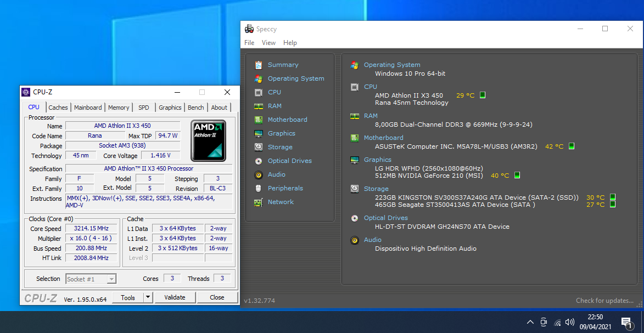Open the Optical Drives summary heading link

[x=385, y=218]
